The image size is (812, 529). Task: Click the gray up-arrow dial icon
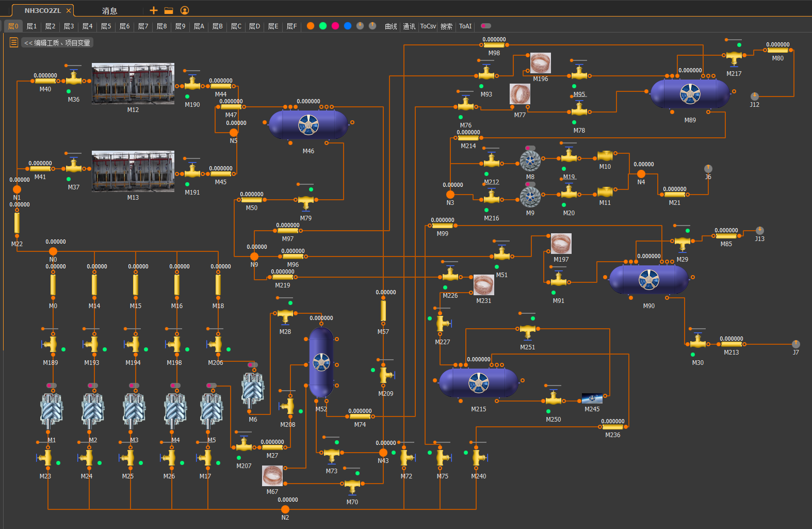point(372,26)
